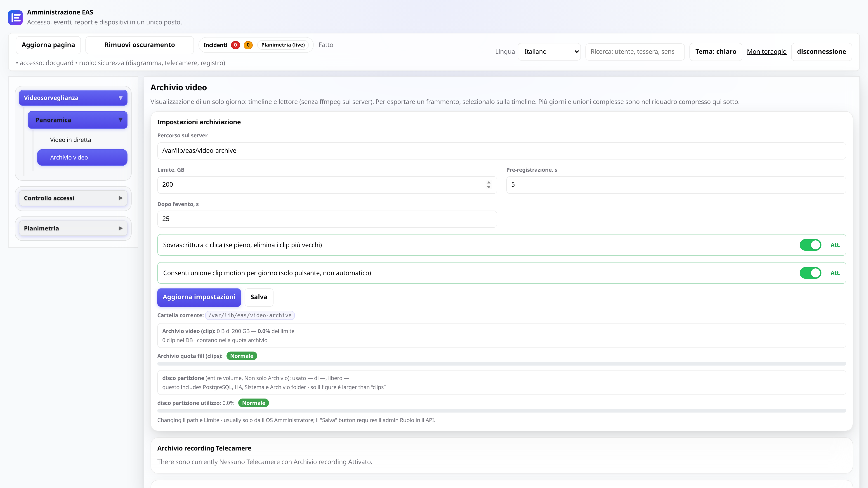The width and height of the screenshot is (868, 488).
Task: Toggle Consenti unione clip motion switch
Action: [810, 273]
